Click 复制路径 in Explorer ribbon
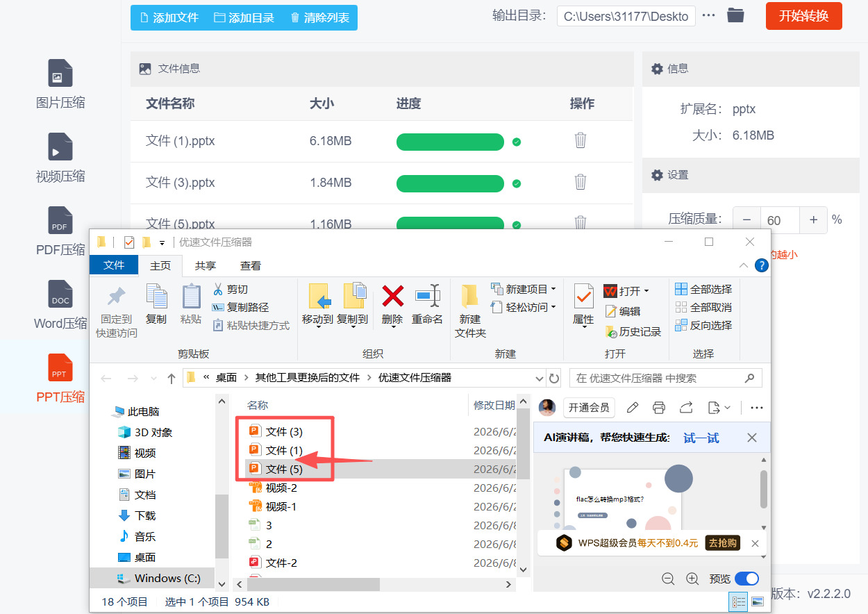 click(240, 307)
